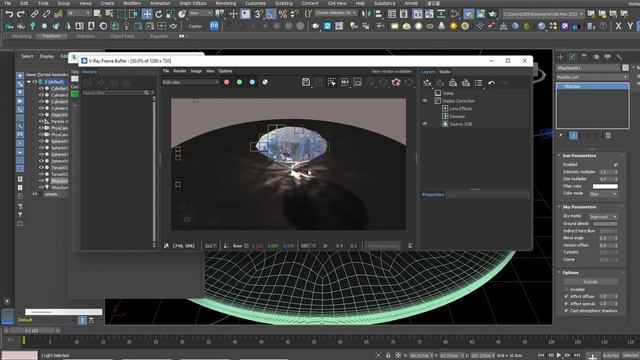Collapse the 0 (default) layer tree node
640x360 pixels.
click(29, 82)
